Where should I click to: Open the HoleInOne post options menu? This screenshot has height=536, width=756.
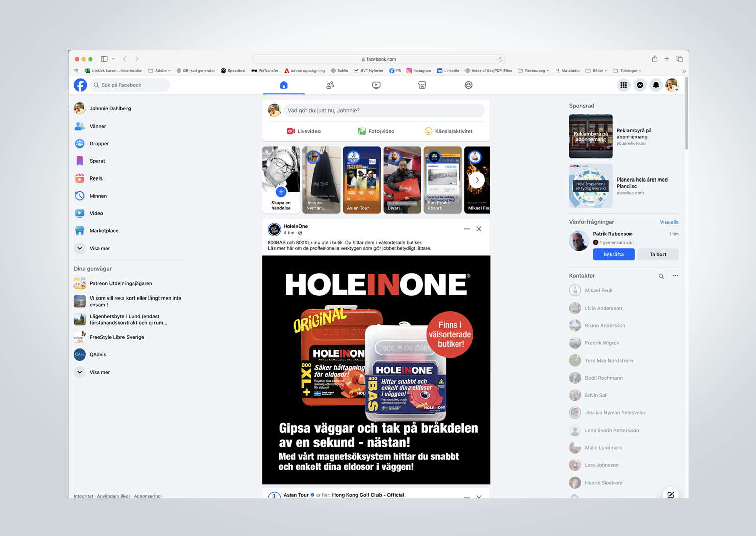coord(466,228)
